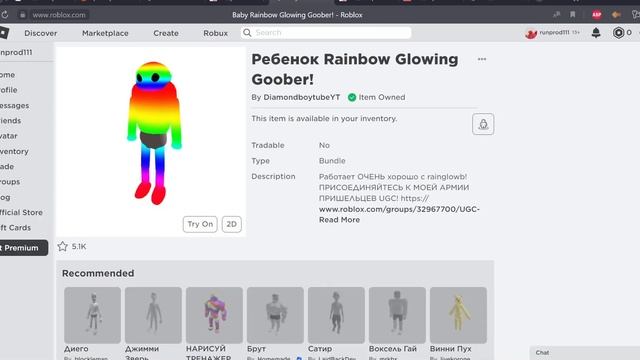This screenshot has height=360, width=640.
Task: Open the Брут recommended bundle thumbnail
Action: [275, 315]
